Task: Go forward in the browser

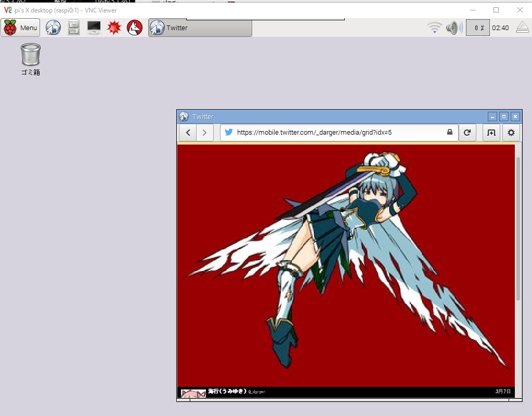Action: point(204,132)
